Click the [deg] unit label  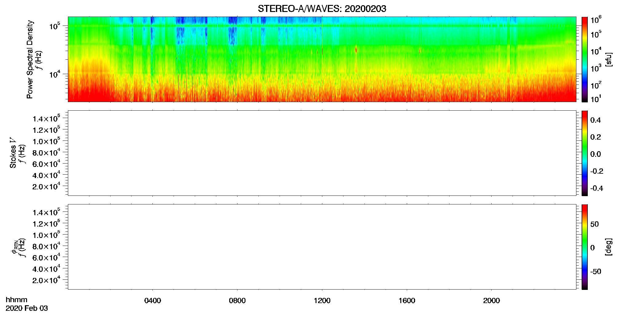coord(609,247)
